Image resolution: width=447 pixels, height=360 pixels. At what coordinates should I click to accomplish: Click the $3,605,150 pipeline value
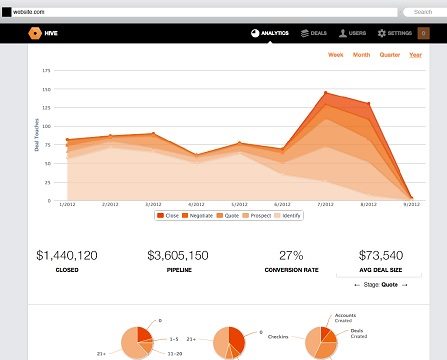point(178,256)
